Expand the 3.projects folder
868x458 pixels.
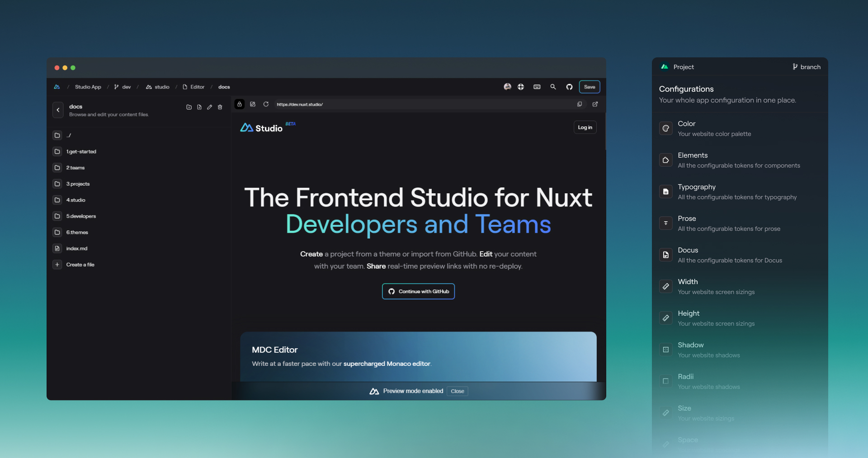pyautogui.click(x=139, y=184)
